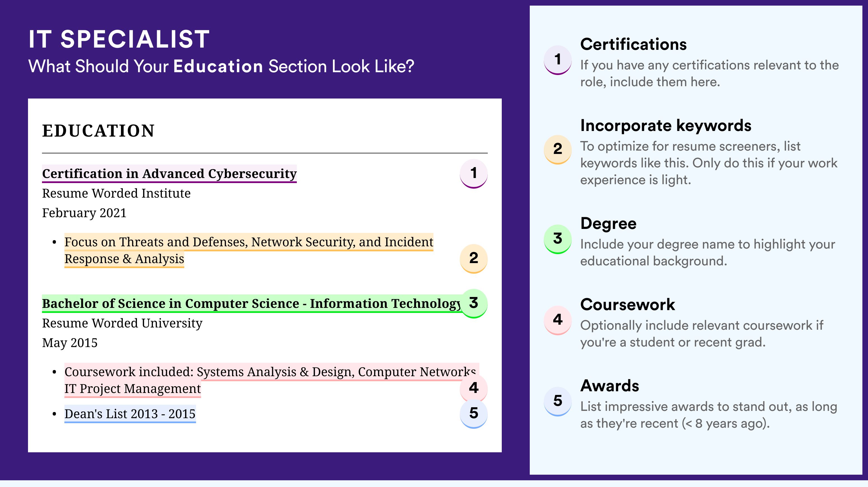Image resolution: width=868 pixels, height=487 pixels.
Task: Click the number 2 marker in the resume card
Action: (474, 258)
